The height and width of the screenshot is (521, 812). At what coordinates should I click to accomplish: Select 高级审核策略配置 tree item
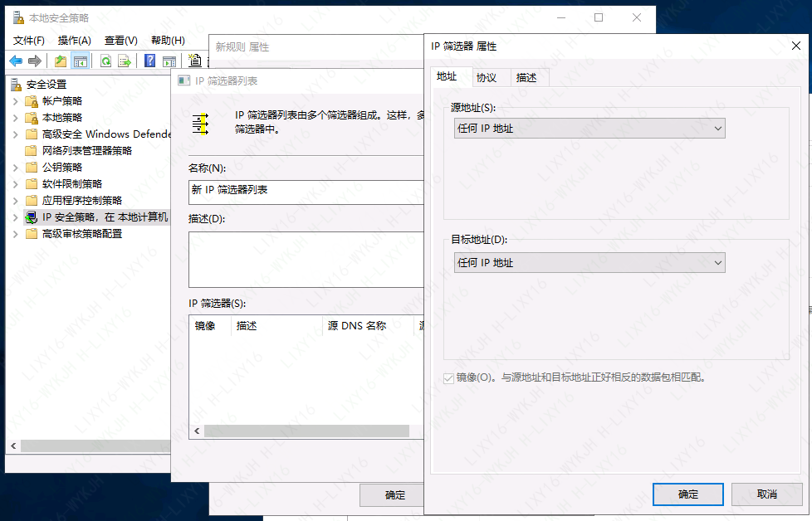pos(82,233)
